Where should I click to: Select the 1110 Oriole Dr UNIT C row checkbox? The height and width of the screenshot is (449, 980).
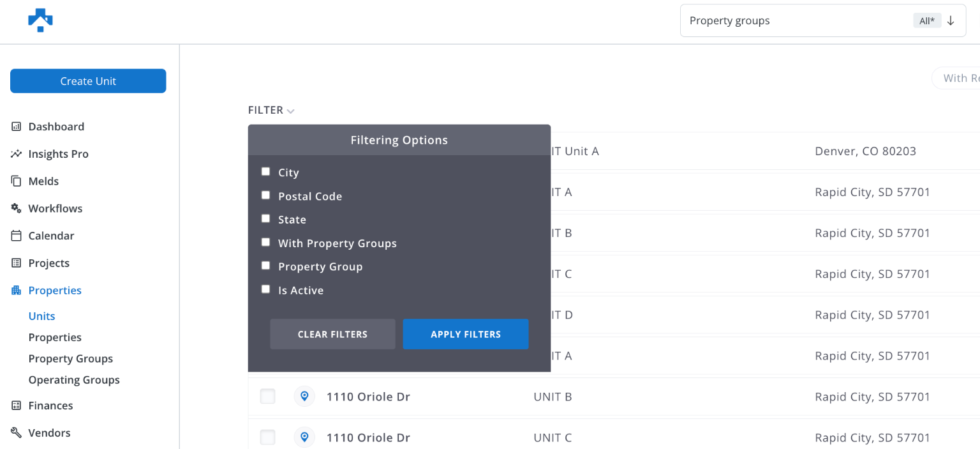[267, 438]
